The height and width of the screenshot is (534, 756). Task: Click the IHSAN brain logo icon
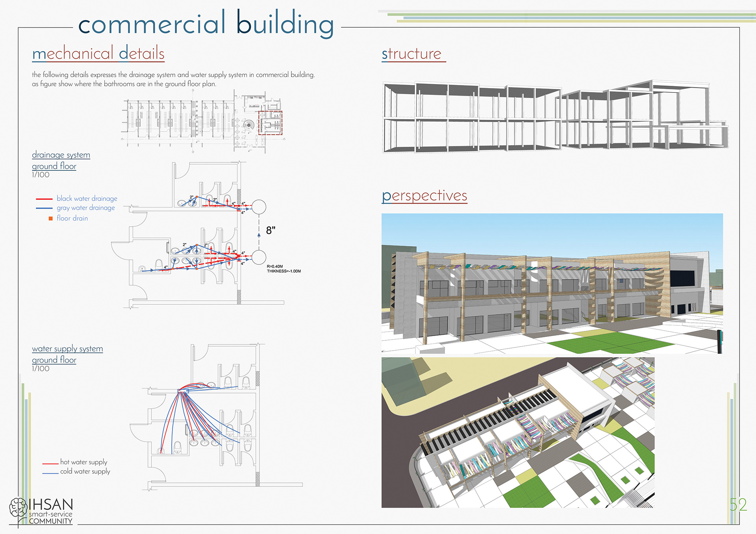pyautogui.click(x=18, y=508)
